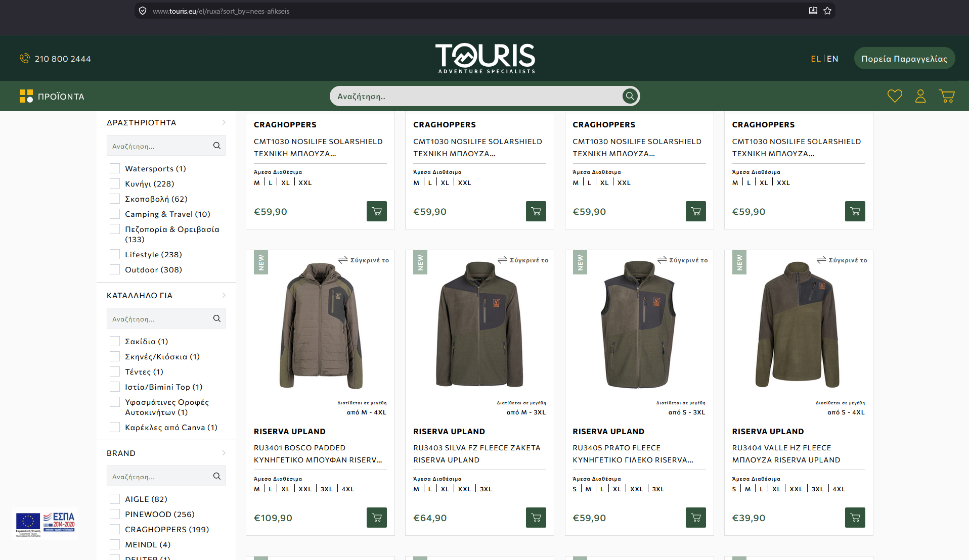Click the install page icon in address bar
Image resolution: width=969 pixels, height=560 pixels.
tap(813, 11)
